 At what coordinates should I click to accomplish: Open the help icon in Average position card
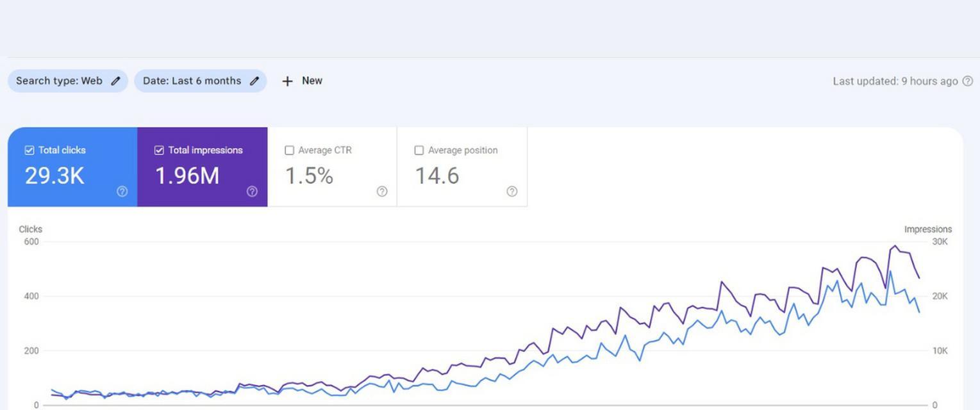(511, 192)
